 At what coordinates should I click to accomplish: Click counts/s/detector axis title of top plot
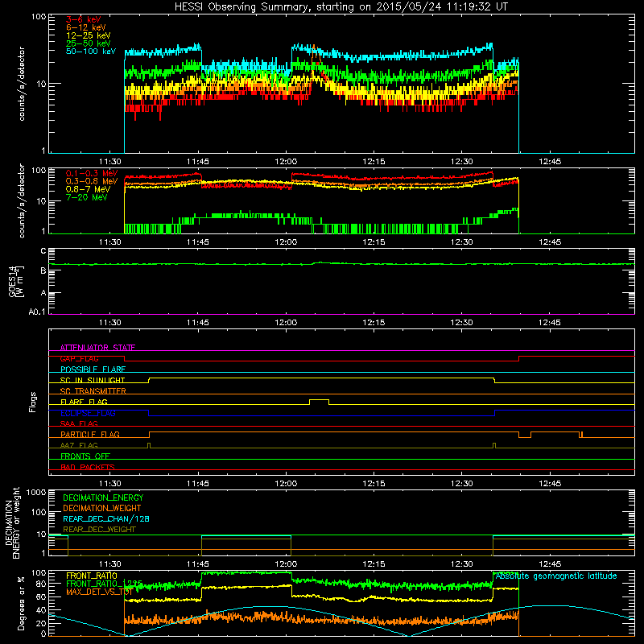[x=22, y=84]
